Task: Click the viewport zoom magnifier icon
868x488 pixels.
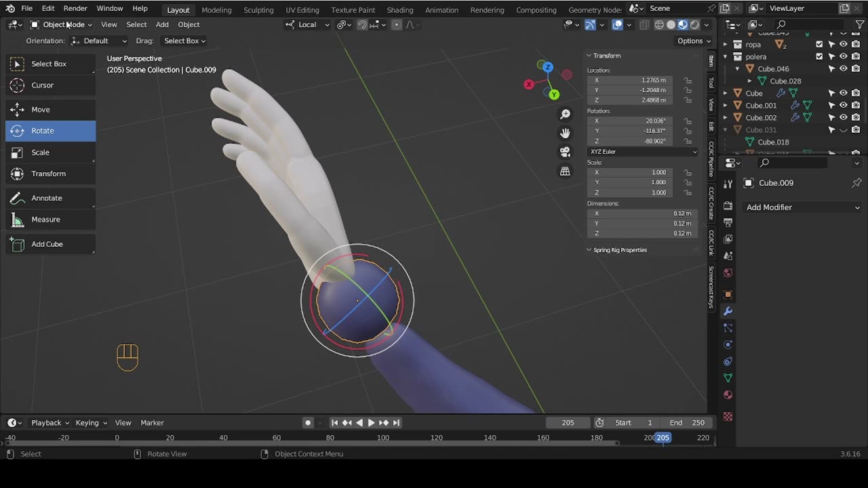Action: coord(565,115)
